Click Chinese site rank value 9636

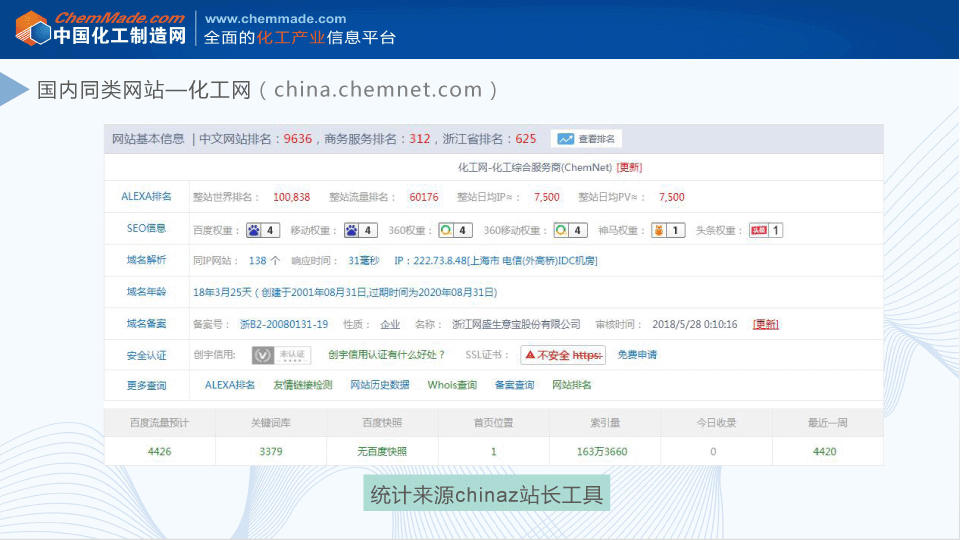(298, 138)
